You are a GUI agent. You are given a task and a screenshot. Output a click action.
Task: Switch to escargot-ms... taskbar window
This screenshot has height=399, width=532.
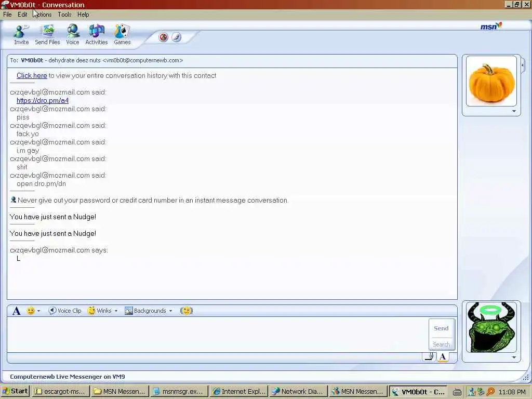tap(60, 392)
